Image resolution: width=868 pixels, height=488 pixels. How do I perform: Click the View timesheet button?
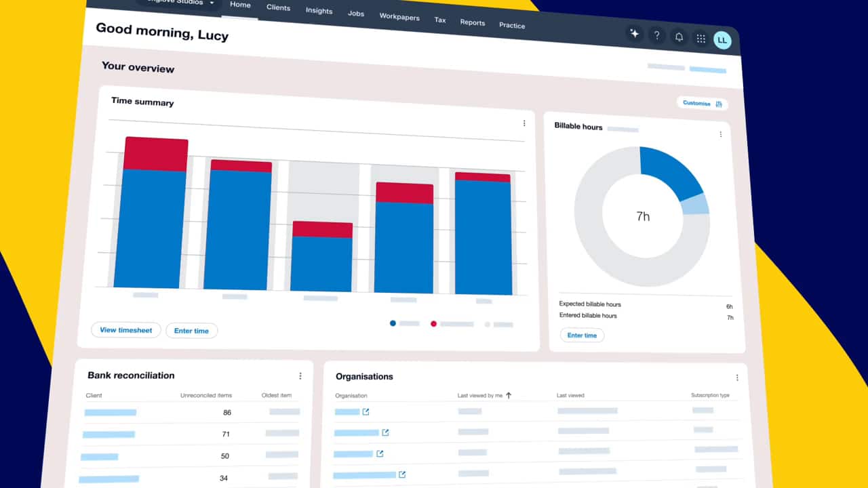[126, 330]
